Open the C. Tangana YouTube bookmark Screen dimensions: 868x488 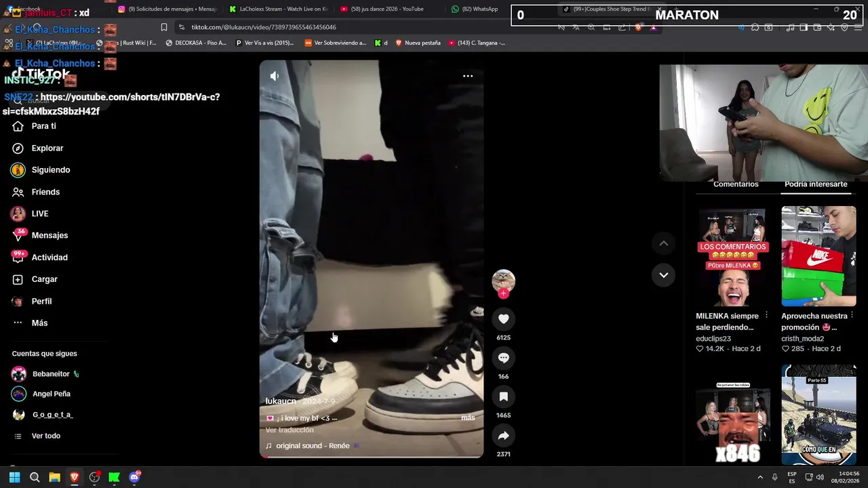pyautogui.click(x=477, y=43)
